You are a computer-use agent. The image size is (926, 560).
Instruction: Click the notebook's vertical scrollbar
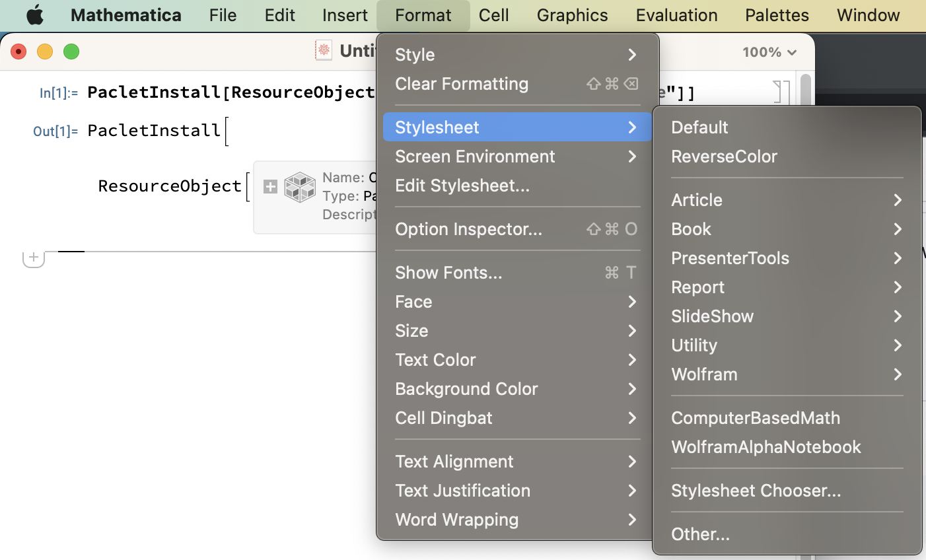point(804,92)
